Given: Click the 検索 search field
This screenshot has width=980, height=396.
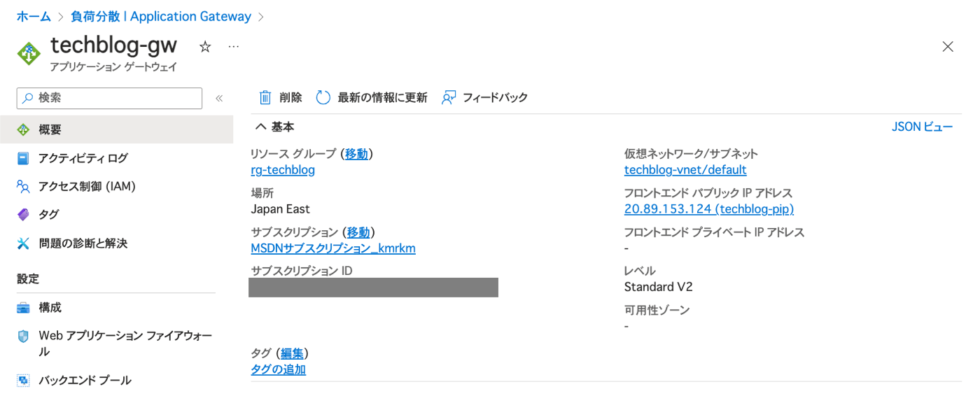Looking at the screenshot, I should [x=109, y=99].
